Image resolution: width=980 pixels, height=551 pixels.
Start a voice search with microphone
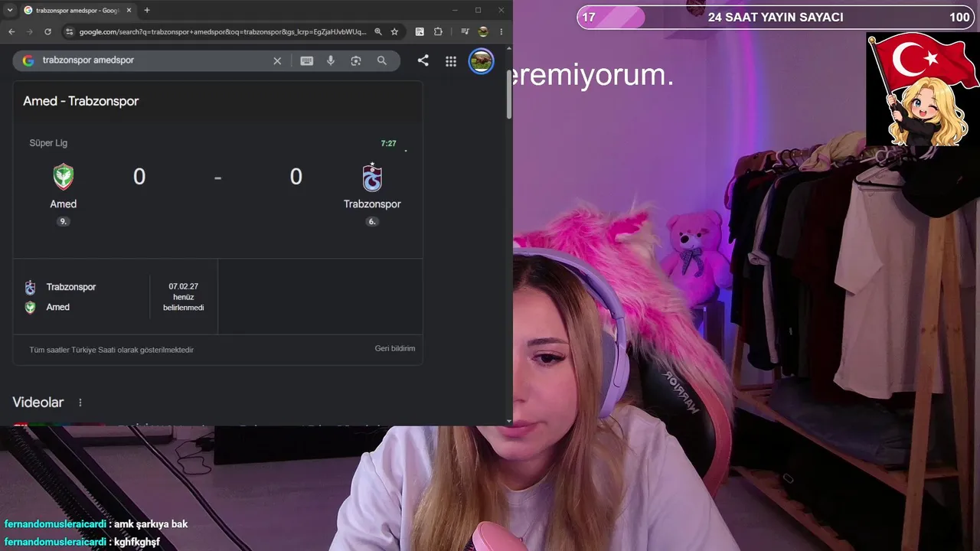[x=331, y=60]
